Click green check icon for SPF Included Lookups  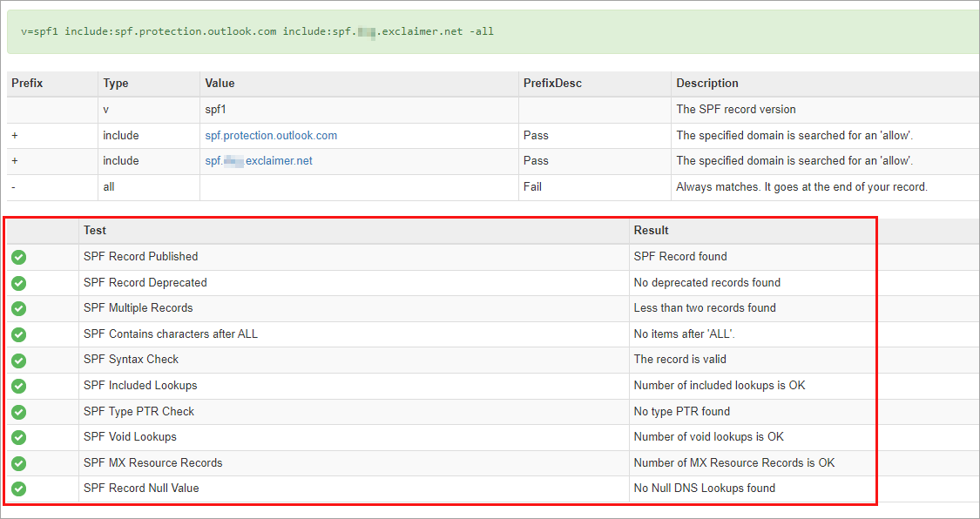[19, 386]
